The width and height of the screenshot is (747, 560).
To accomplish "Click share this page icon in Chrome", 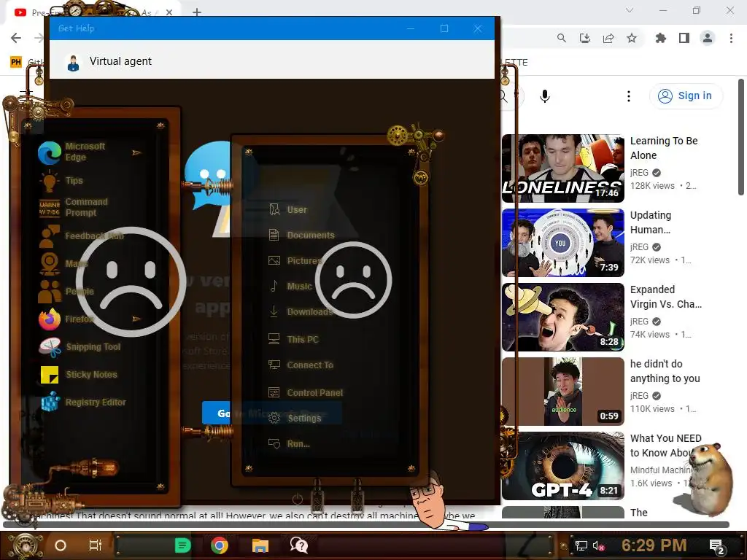I will click(x=608, y=38).
